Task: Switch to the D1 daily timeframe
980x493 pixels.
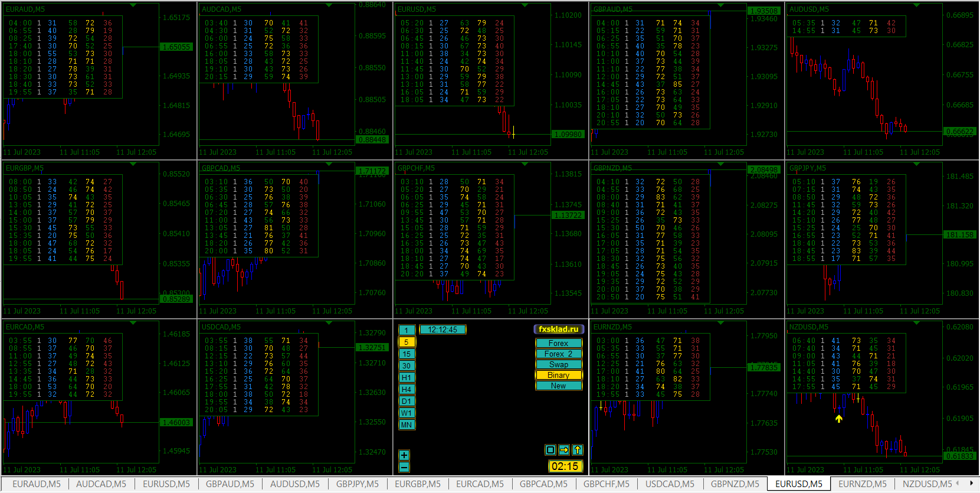Action: click(407, 401)
